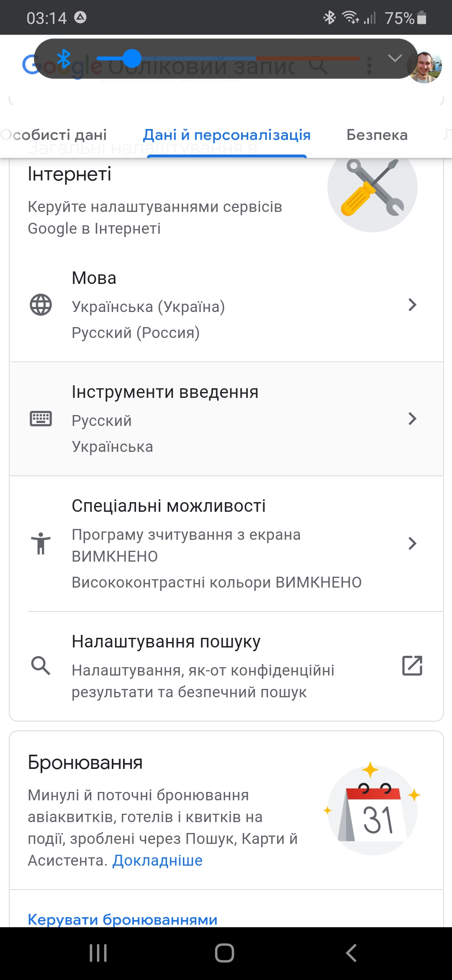Tap the globe icon next to Мова
The width and height of the screenshot is (452, 980).
click(x=41, y=305)
